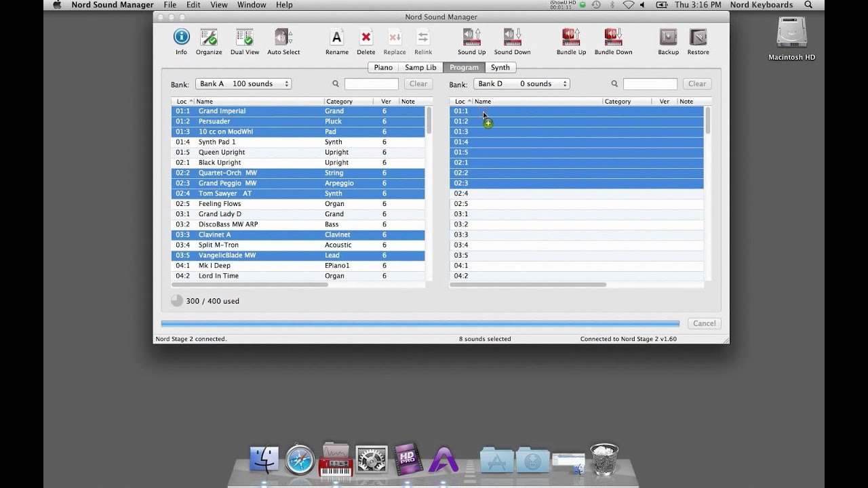Select the Lord In Time row
The width and height of the screenshot is (868, 488).
point(298,276)
